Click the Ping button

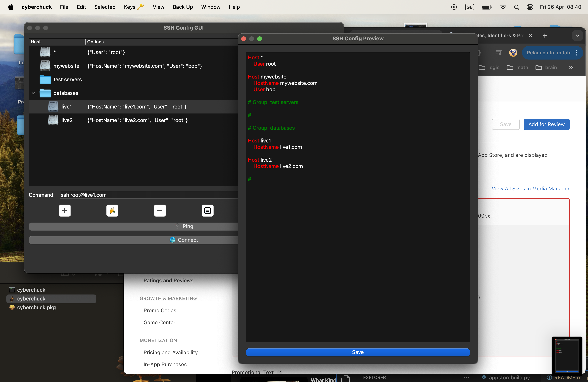click(x=133, y=226)
